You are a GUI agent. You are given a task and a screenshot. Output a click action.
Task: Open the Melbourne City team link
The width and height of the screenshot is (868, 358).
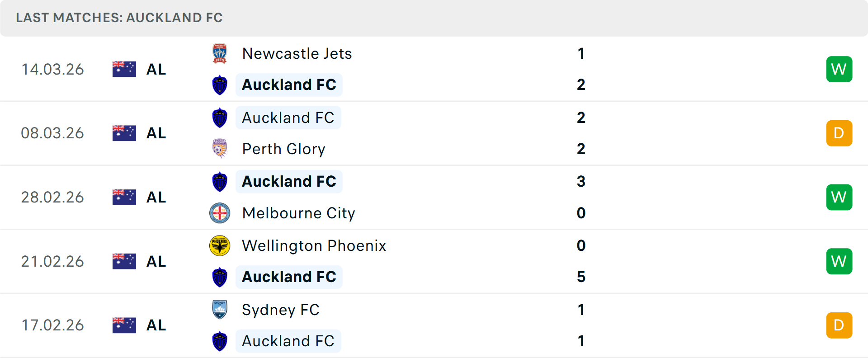[298, 213]
